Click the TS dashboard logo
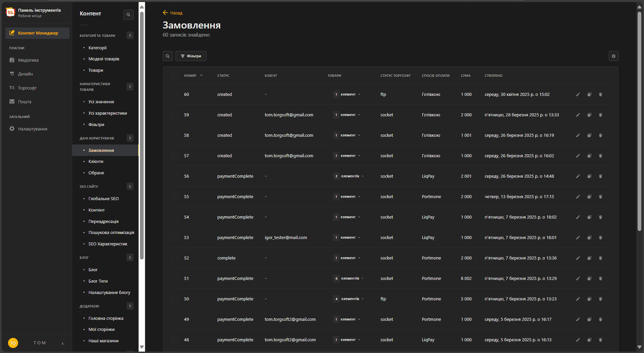Image resolution: width=644 pixels, height=353 pixels. click(x=10, y=12)
